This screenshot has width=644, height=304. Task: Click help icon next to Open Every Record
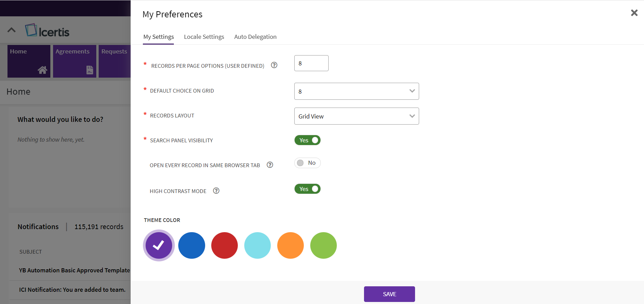[270, 165]
